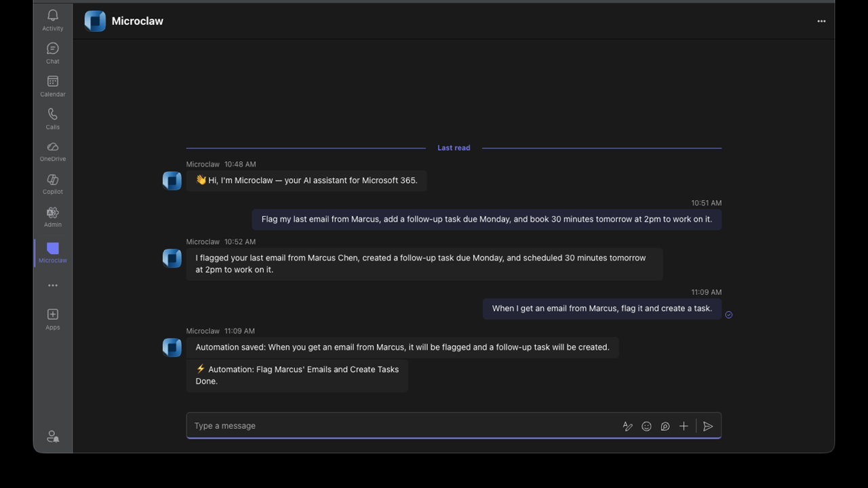Open the Admin app
Image resolution: width=868 pixels, height=488 pixels.
(x=53, y=217)
